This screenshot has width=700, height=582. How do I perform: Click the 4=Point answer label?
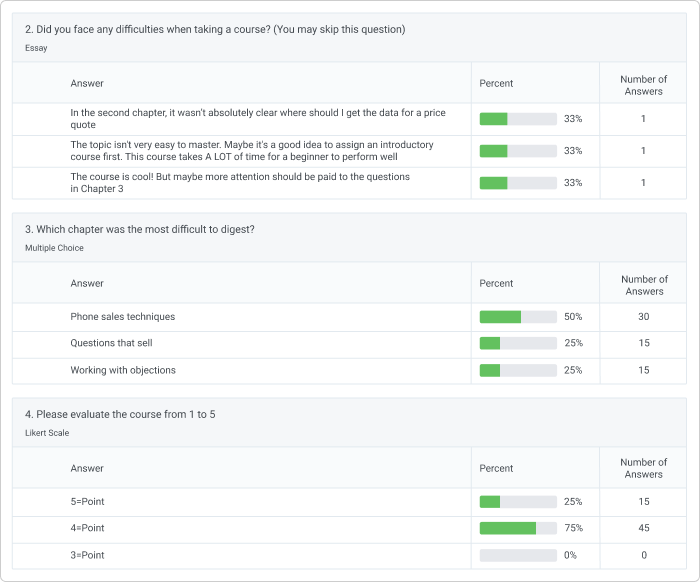(87, 528)
